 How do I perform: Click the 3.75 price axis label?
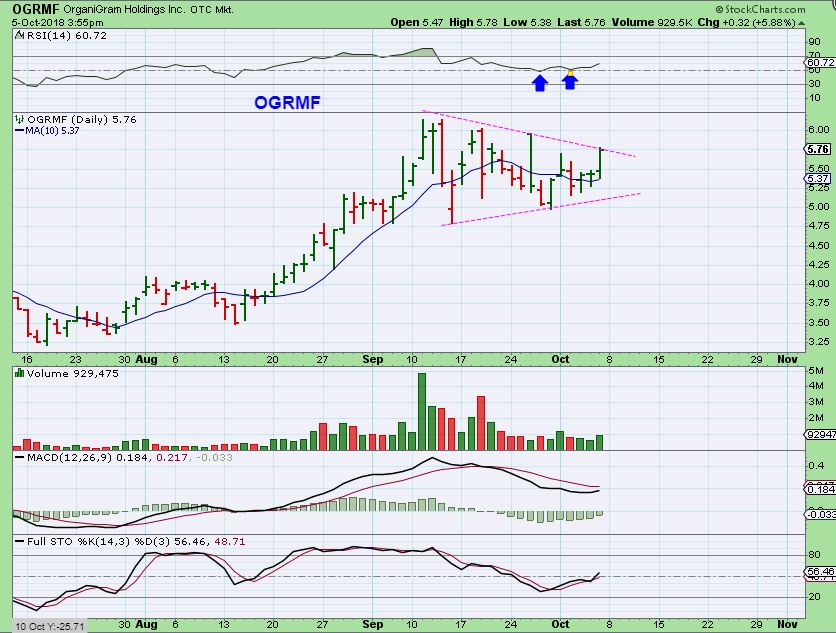(x=818, y=303)
